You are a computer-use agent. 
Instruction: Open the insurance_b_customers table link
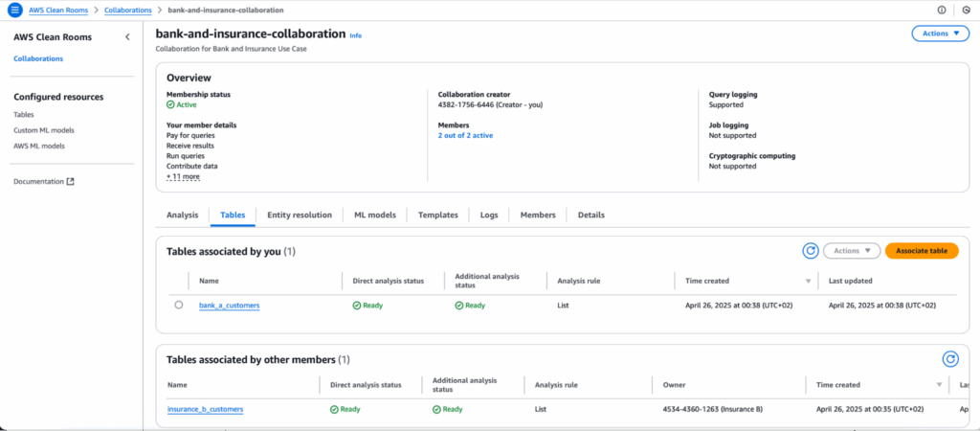(x=205, y=409)
